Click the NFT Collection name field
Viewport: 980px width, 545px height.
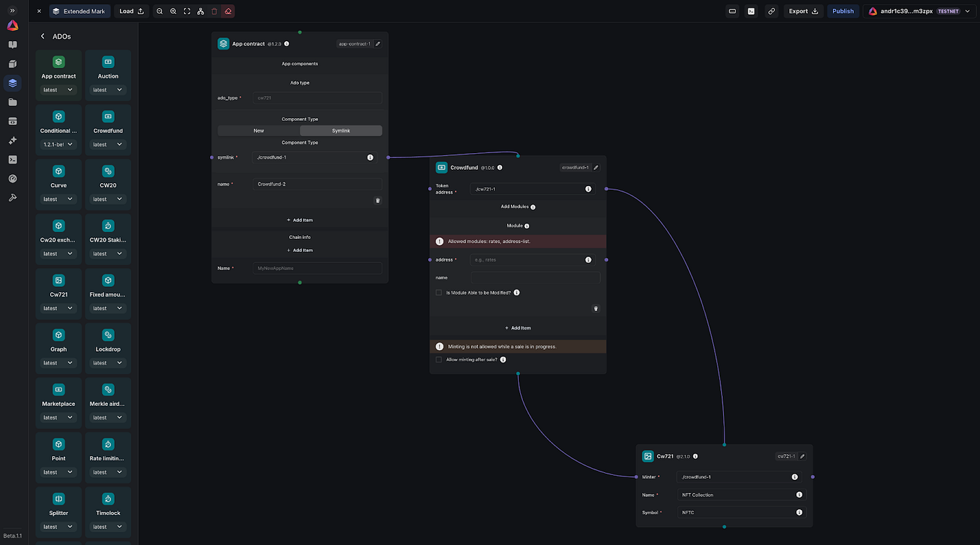(741, 495)
